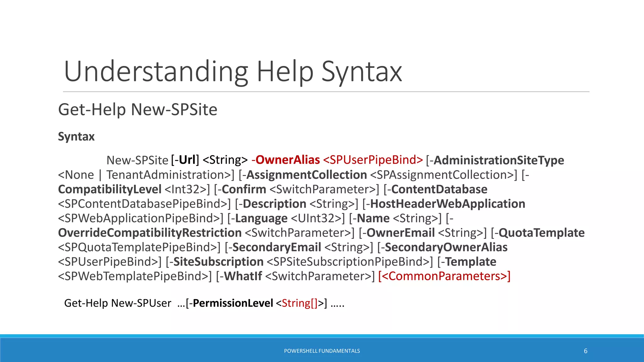The image size is (644, 362).
Task: Click the CompatibilityLevel parameter
Action: pos(110,189)
